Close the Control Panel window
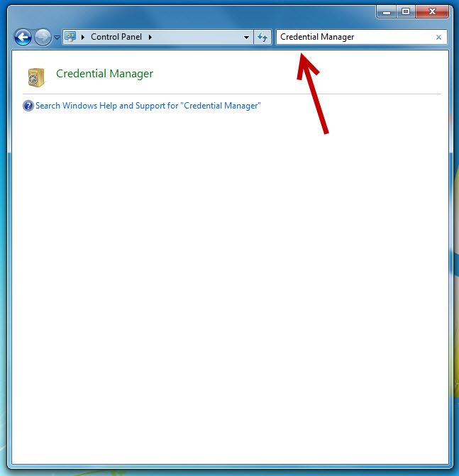The image size is (459, 476). (x=432, y=12)
